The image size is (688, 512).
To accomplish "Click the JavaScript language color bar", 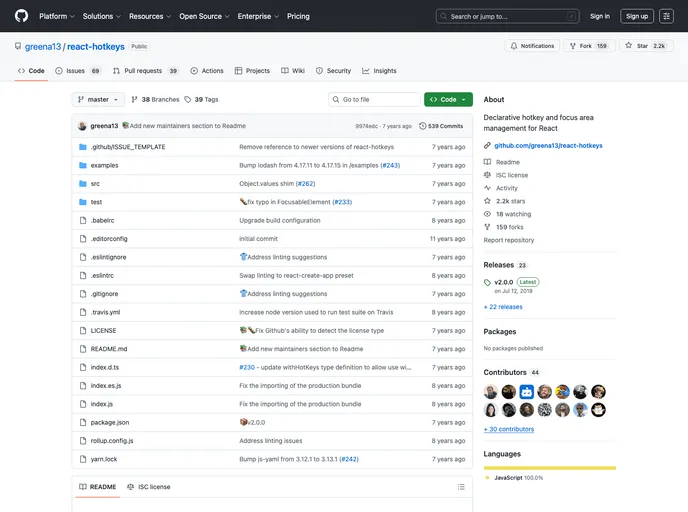I will click(x=549, y=467).
